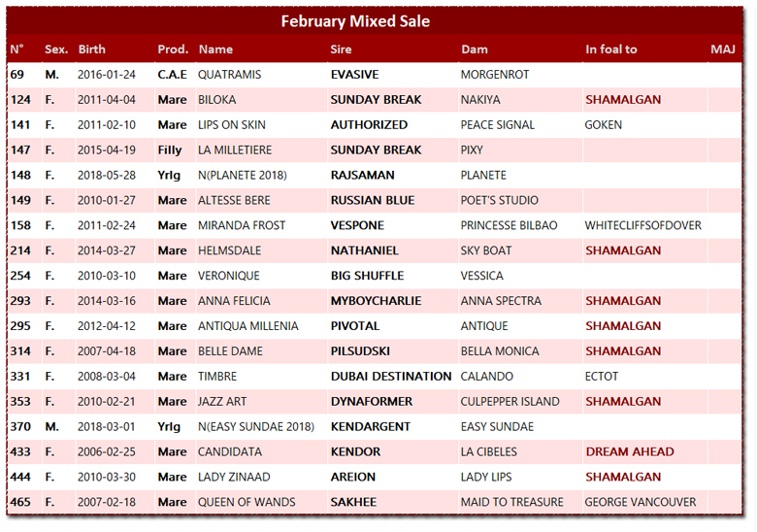Click the N° column header
Viewport: 757px width, 532px height.
click(x=16, y=50)
